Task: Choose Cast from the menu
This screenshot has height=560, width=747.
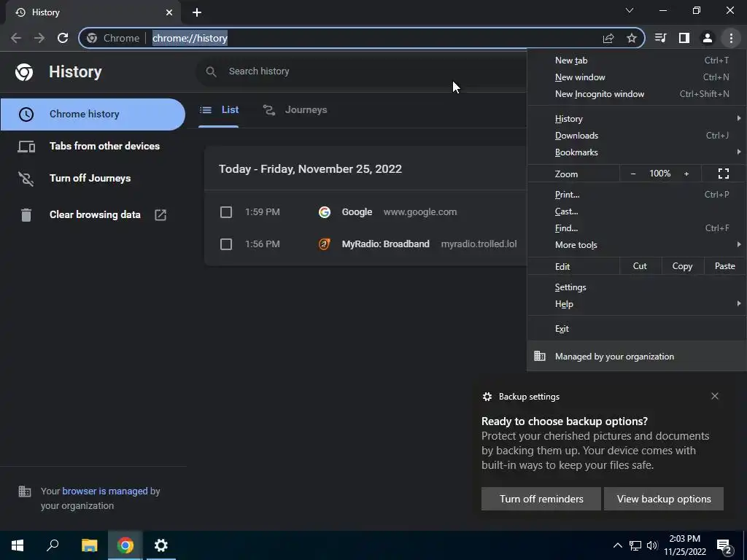Action: click(x=637, y=211)
